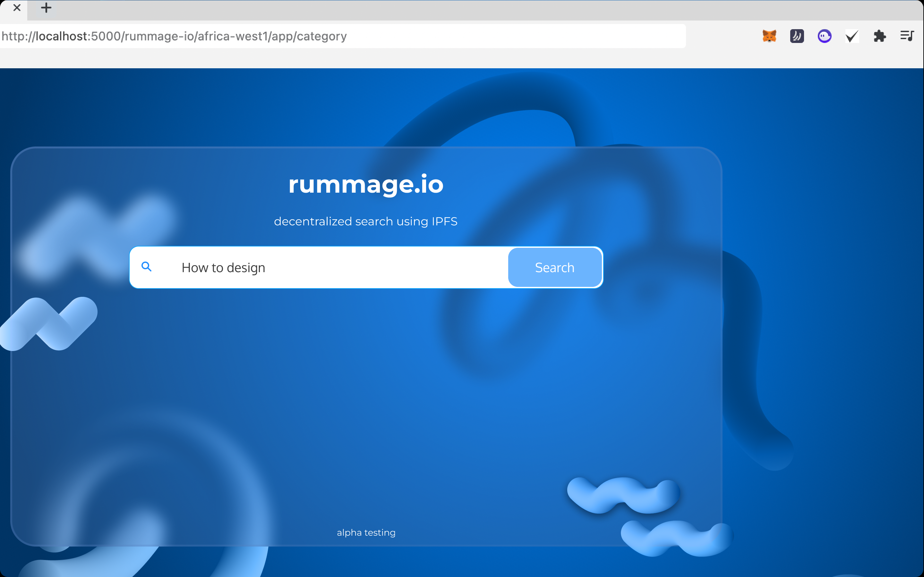This screenshot has height=577, width=924.
Task: Open the Phantom ghost wallet extension
Action: click(x=824, y=36)
